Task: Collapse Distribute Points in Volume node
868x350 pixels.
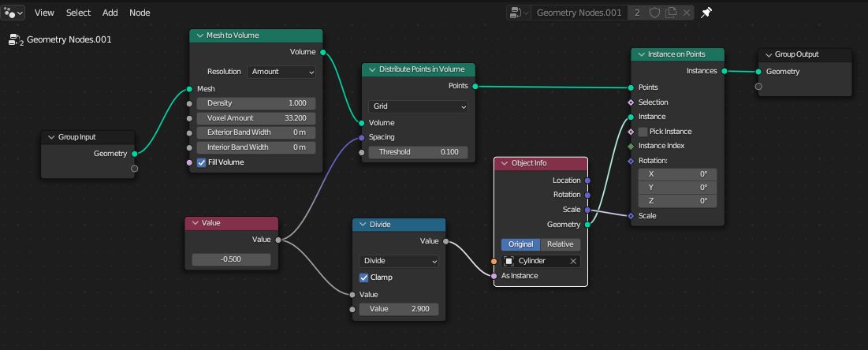Action: [x=372, y=70]
